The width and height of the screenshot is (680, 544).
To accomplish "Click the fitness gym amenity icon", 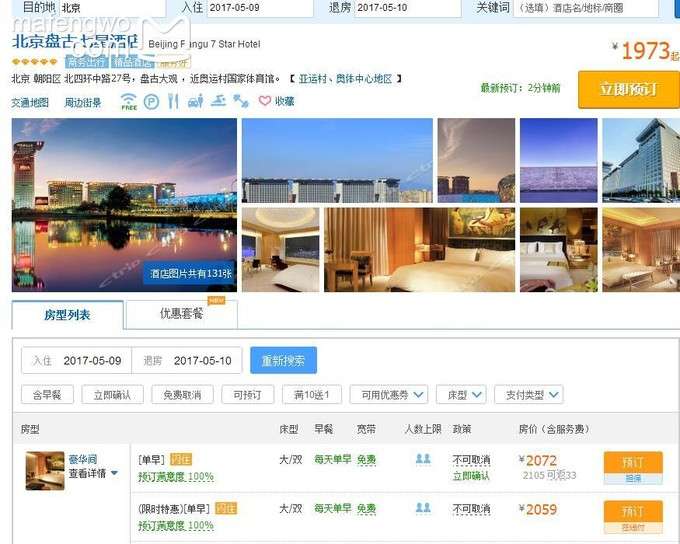I will coord(241,102).
